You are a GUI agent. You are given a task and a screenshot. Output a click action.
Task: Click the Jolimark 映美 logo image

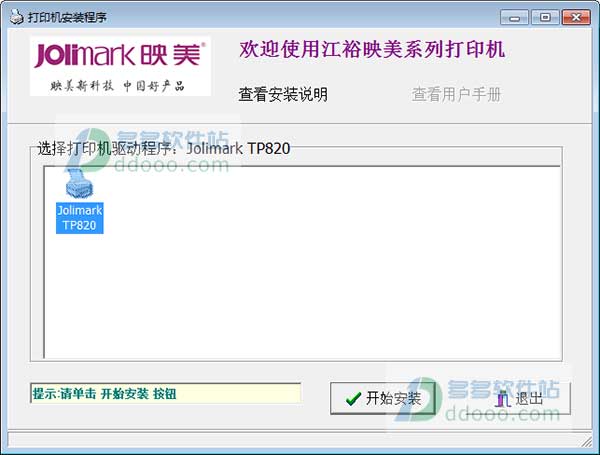(120, 66)
